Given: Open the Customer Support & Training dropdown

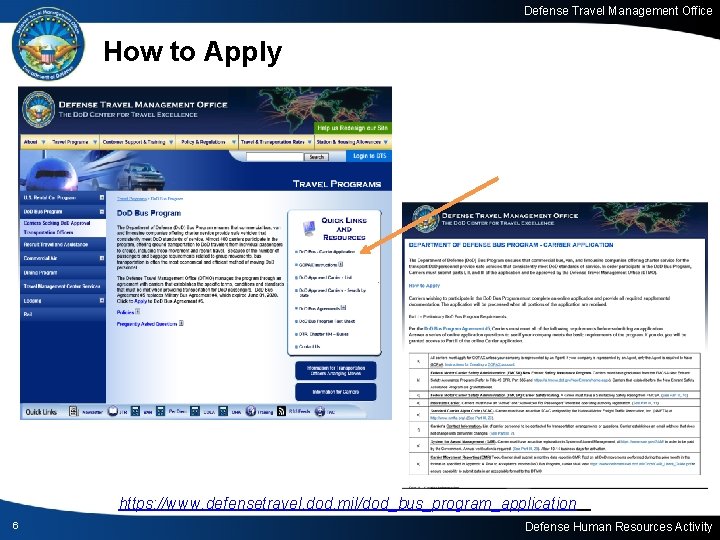Looking at the screenshot, I should [x=138, y=142].
